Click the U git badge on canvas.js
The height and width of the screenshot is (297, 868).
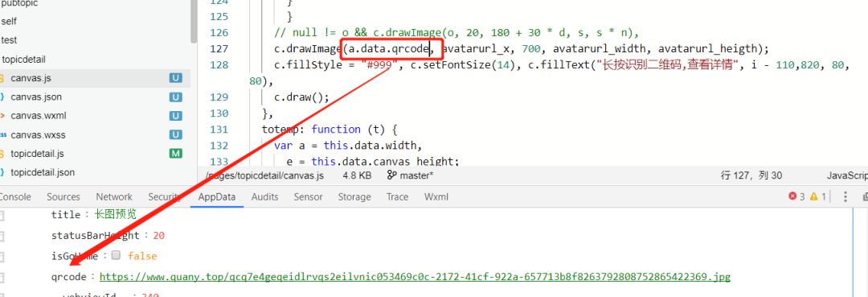(x=175, y=78)
